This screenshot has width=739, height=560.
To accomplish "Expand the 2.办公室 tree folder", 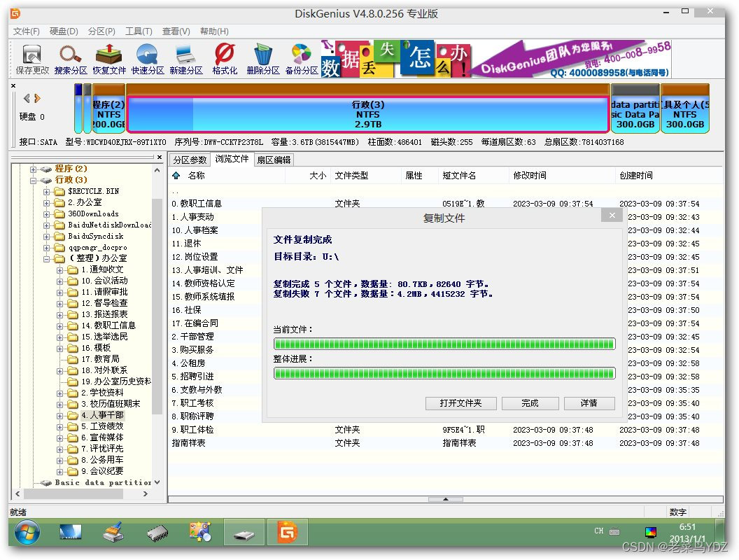I will (x=46, y=203).
